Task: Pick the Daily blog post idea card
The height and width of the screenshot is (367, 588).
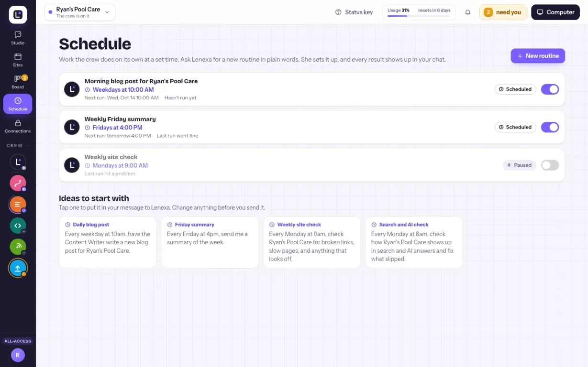Action: pyautogui.click(x=108, y=242)
